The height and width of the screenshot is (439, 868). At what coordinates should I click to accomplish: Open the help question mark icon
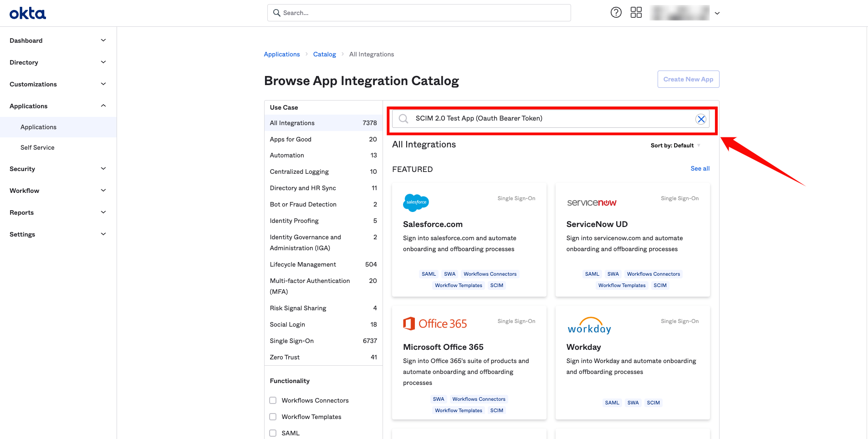click(x=616, y=13)
